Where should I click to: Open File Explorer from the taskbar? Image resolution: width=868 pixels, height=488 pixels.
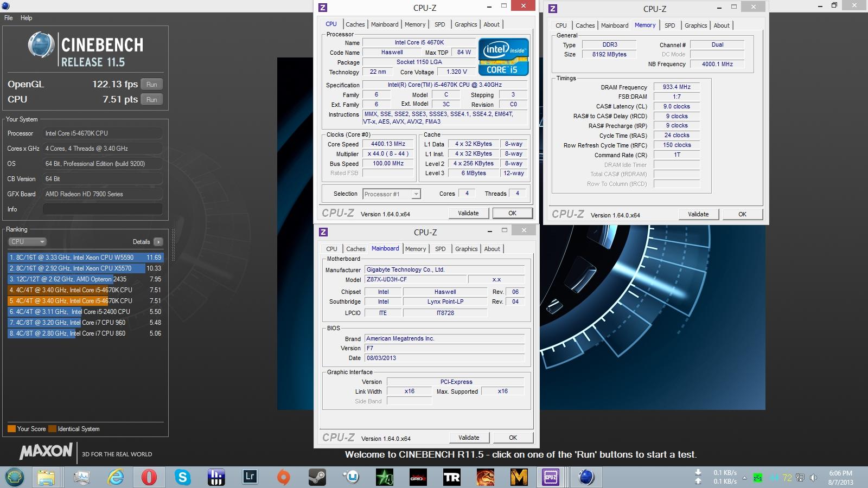[x=47, y=477]
